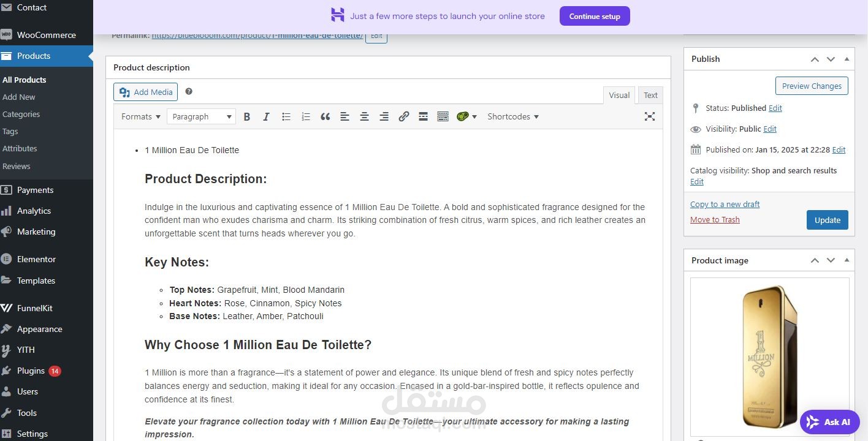868x441 pixels.
Task: Open the Shortcodes dropdown
Action: coord(513,116)
